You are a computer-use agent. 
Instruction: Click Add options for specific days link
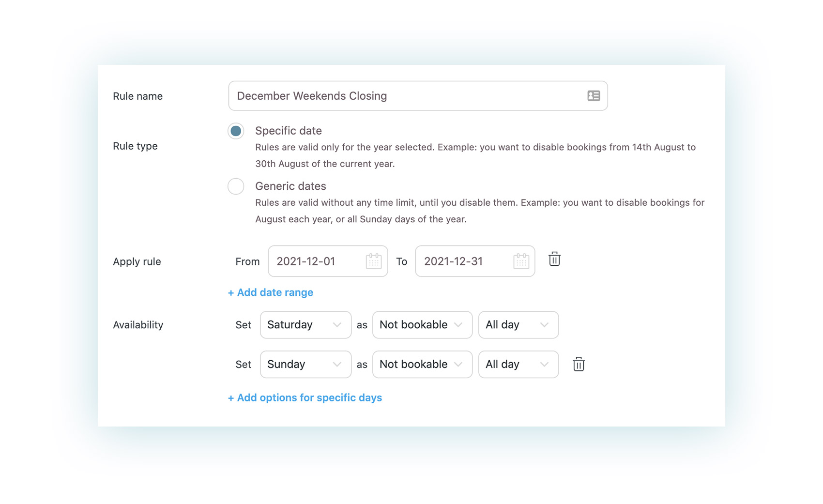pyautogui.click(x=305, y=397)
